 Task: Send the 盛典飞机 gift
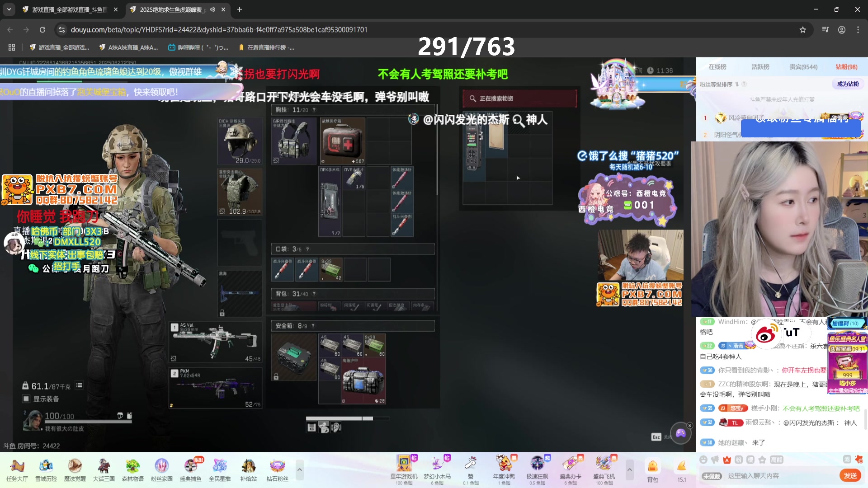pyautogui.click(x=604, y=470)
